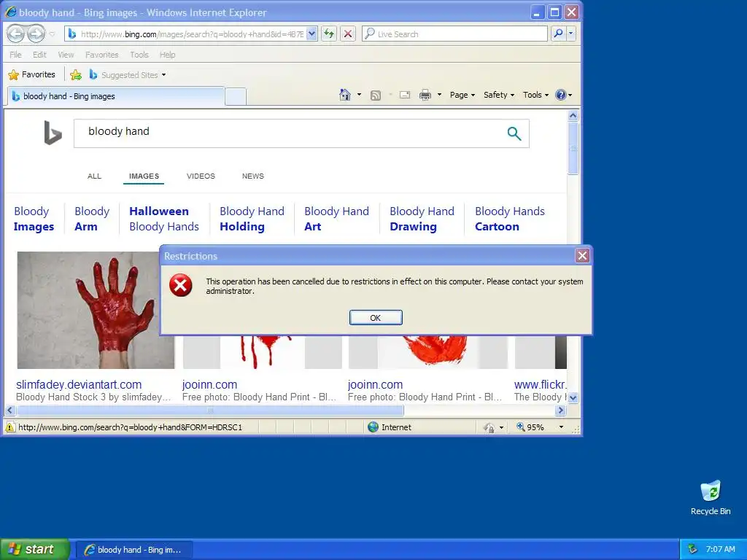
Task: Click the Bing logo on page
Action: [x=53, y=133]
